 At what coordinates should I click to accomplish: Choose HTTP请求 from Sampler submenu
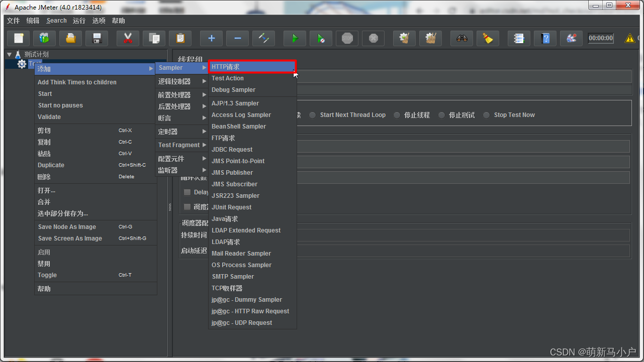(252, 67)
